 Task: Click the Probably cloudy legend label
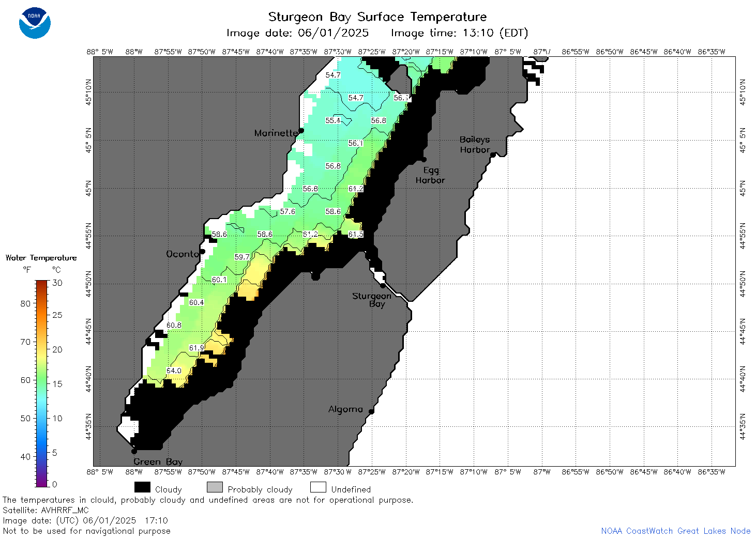click(x=260, y=489)
